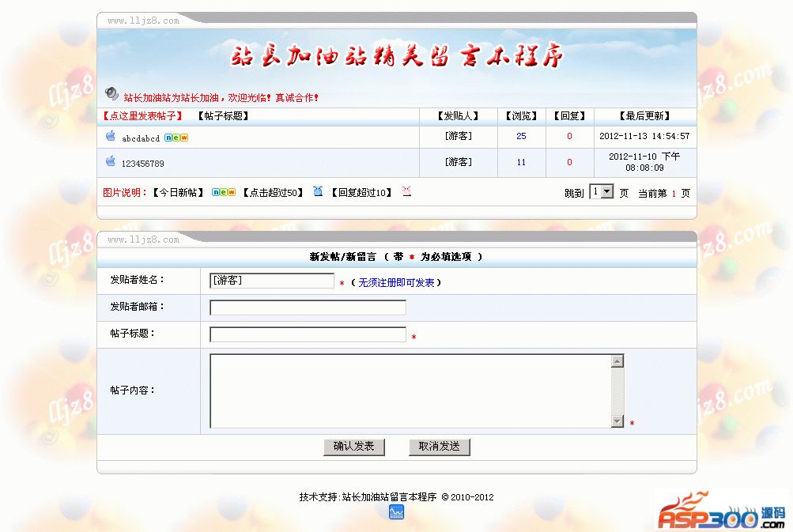
Task: Click the 站长加油站精美留言本程序 banner title
Action: (397, 55)
